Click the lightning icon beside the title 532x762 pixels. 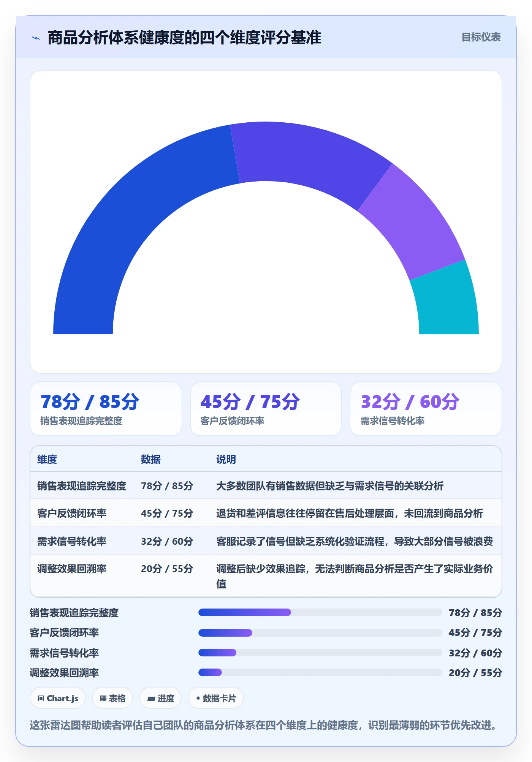point(36,38)
